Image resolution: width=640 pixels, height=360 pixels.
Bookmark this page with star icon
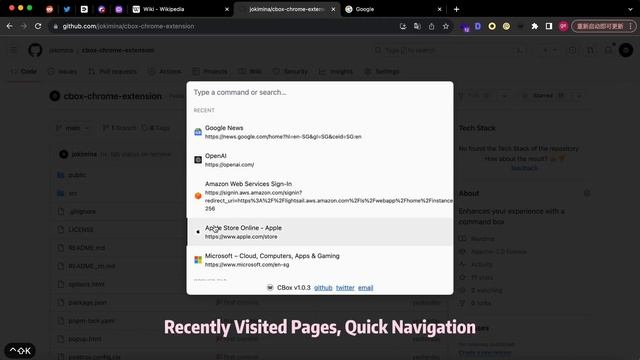[x=446, y=26]
